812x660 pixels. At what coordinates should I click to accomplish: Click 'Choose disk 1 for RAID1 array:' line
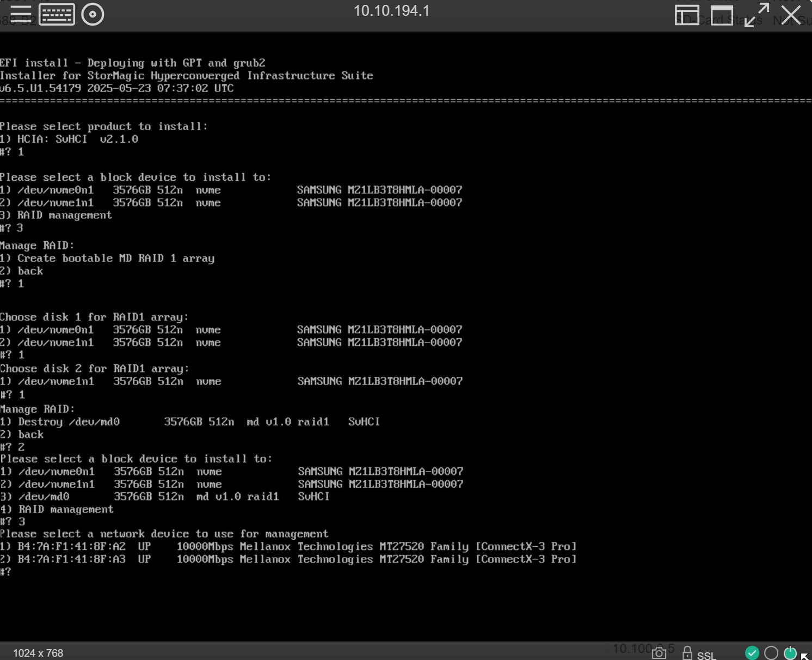tap(94, 317)
